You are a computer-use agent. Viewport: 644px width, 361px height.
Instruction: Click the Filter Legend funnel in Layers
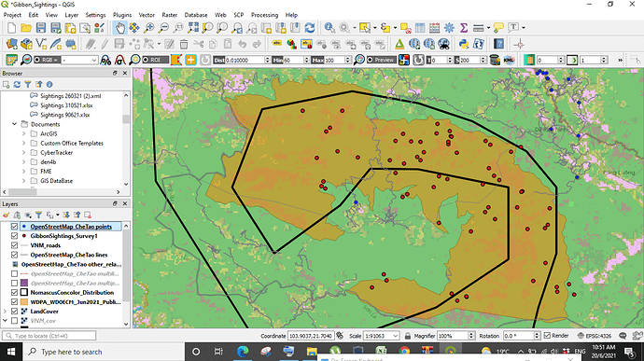[x=38, y=215]
